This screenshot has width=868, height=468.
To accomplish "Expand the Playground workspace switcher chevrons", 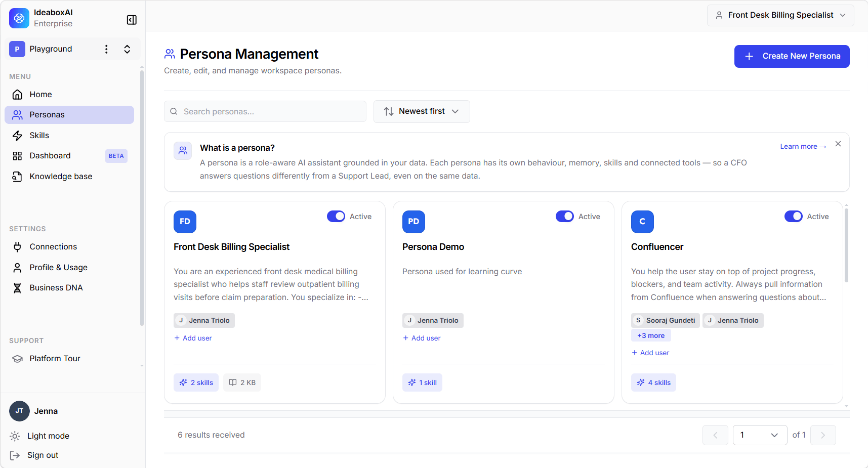I will pos(127,49).
